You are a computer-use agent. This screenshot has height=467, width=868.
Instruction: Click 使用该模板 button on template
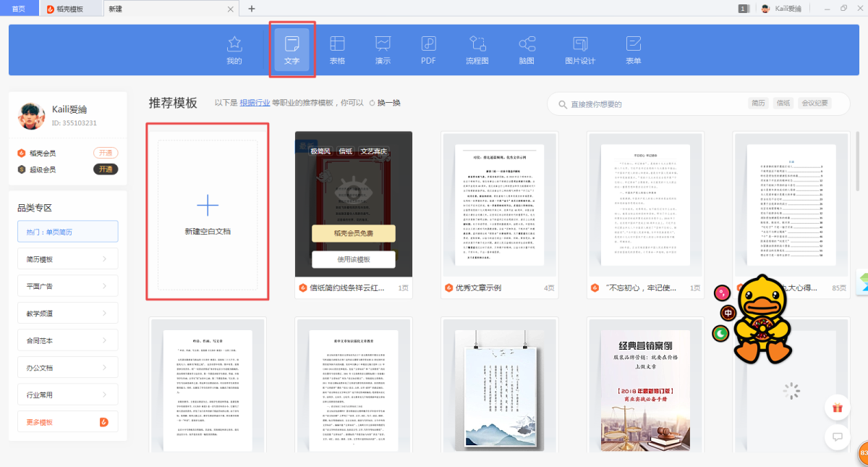tap(353, 259)
